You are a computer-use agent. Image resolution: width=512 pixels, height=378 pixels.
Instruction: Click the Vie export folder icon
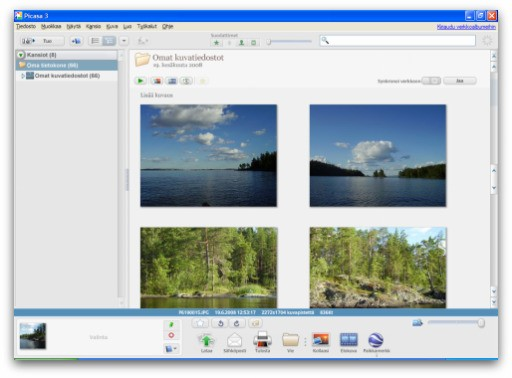[x=290, y=343]
